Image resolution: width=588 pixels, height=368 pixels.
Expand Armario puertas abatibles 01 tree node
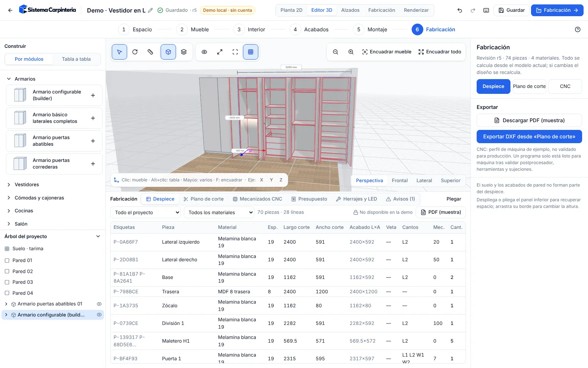point(6,304)
